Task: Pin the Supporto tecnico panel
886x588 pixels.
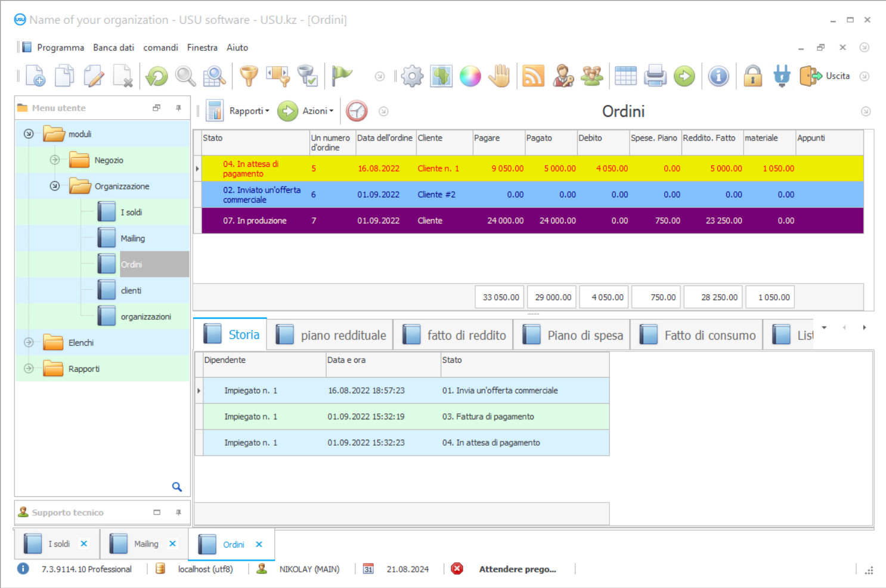Action: [178, 512]
